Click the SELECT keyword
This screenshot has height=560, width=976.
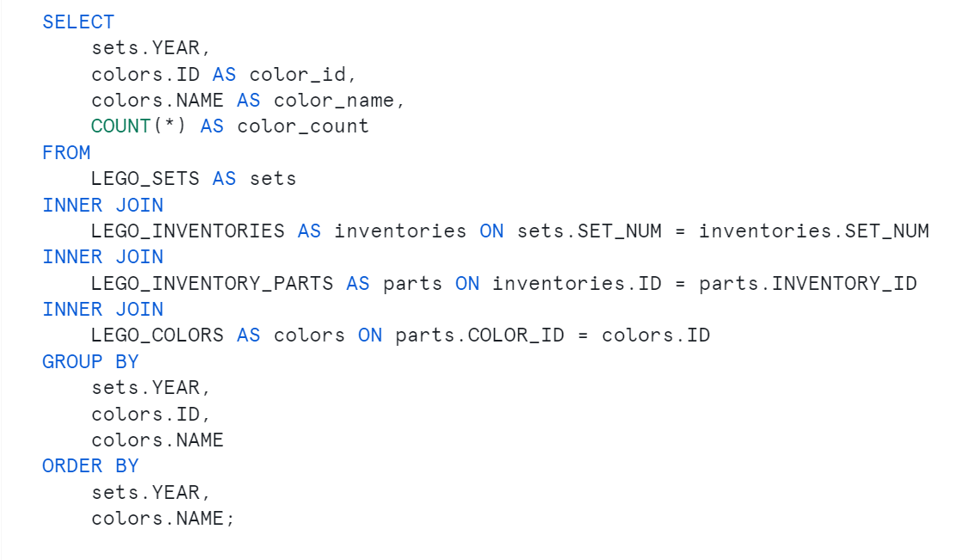[x=78, y=22]
